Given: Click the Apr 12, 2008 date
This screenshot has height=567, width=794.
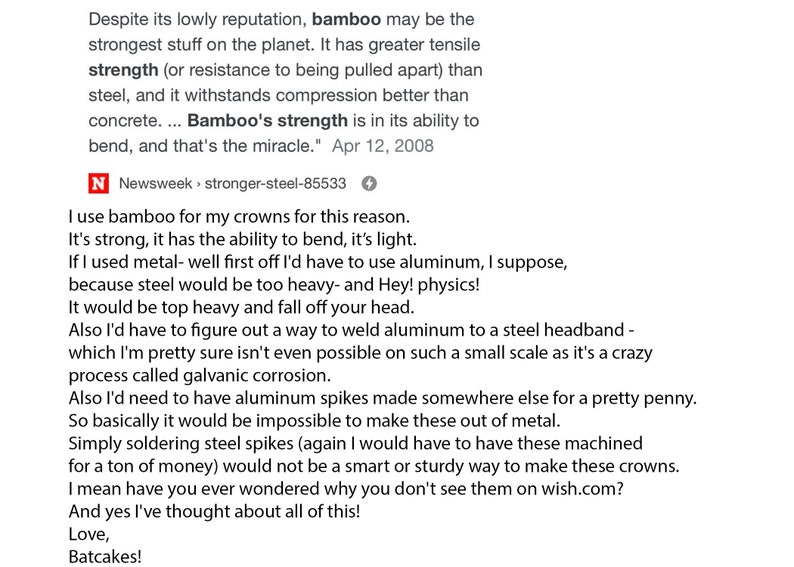Looking at the screenshot, I should [383, 146].
